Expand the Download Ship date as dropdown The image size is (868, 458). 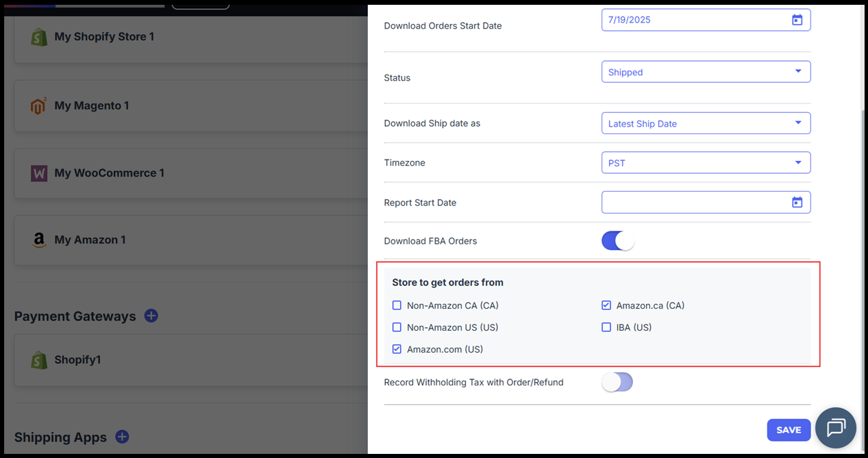tap(706, 123)
